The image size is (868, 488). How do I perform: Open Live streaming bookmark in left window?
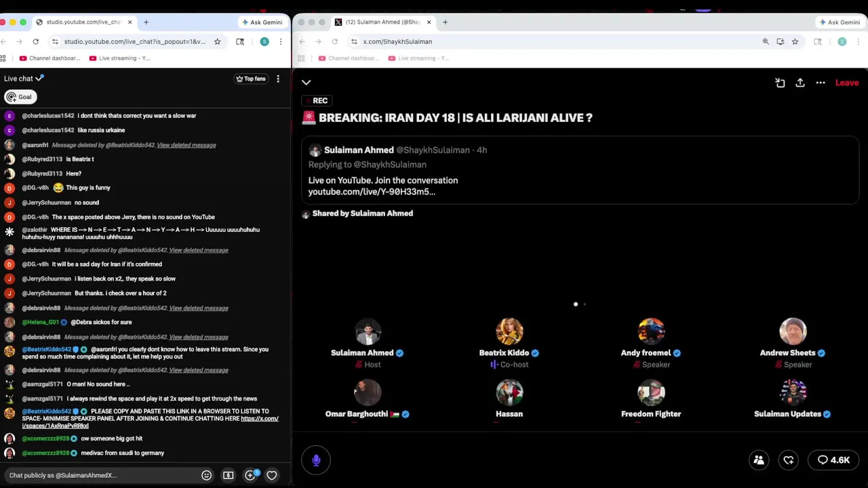120,58
